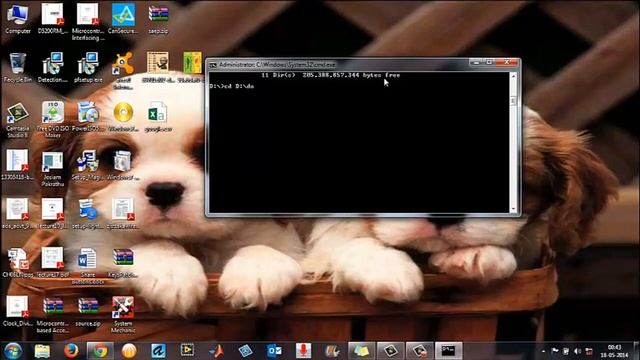
Task: Open the Microcontroller based Acce archive icon
Action: [53, 314]
